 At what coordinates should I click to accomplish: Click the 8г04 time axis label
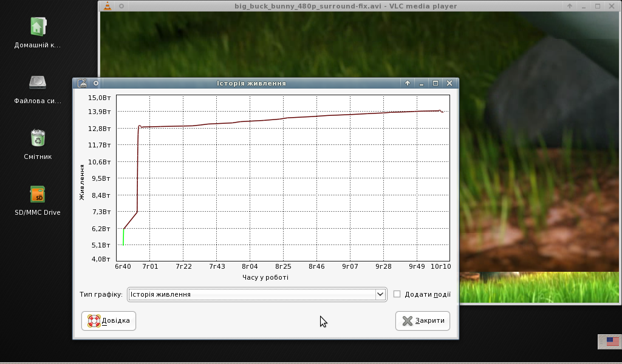pos(250,266)
